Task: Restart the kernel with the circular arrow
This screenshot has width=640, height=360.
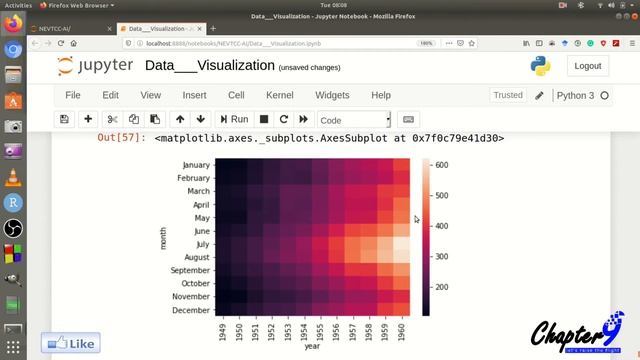Action: 284,119
